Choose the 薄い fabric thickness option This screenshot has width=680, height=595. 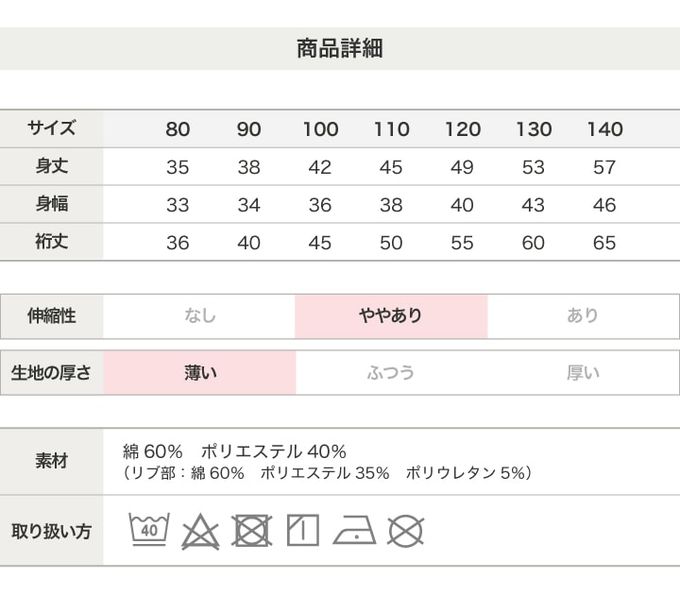coord(199,373)
